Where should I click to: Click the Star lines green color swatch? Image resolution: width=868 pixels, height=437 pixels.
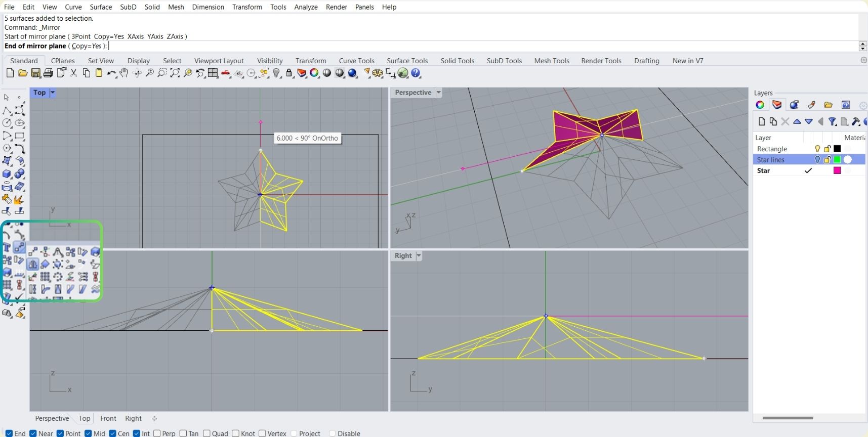tap(837, 160)
